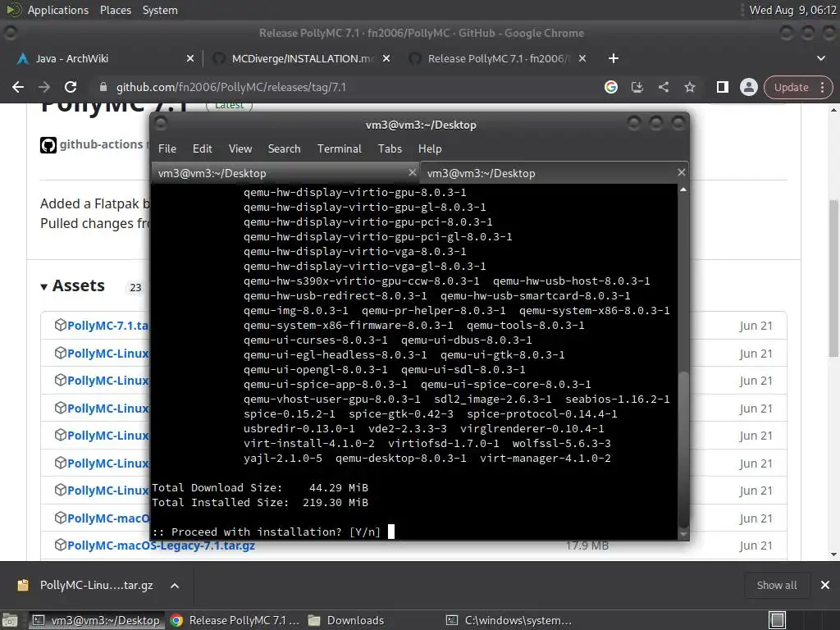
Task: Open the tab search dropdown arrow
Action: click(820, 58)
